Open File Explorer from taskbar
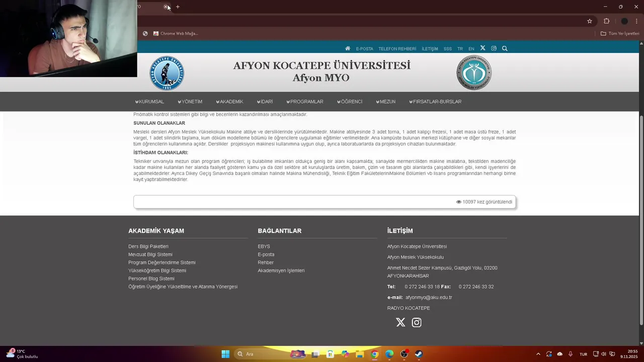Screen dimensions: 644x362 360,354
